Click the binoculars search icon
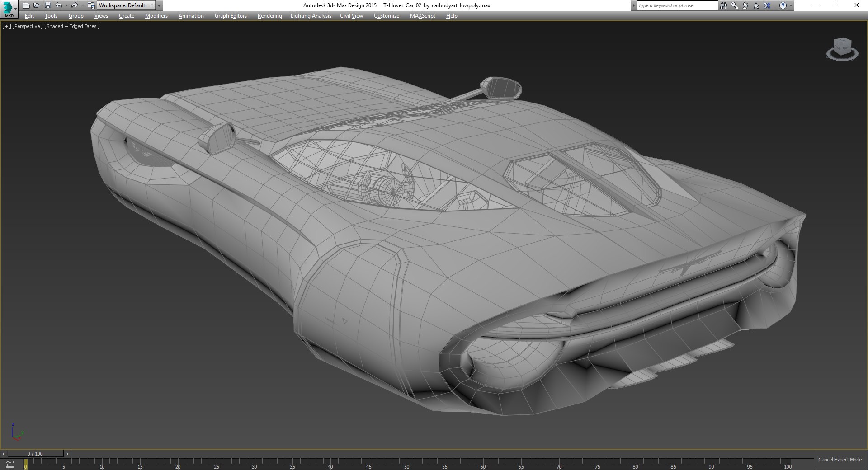 (724, 5)
